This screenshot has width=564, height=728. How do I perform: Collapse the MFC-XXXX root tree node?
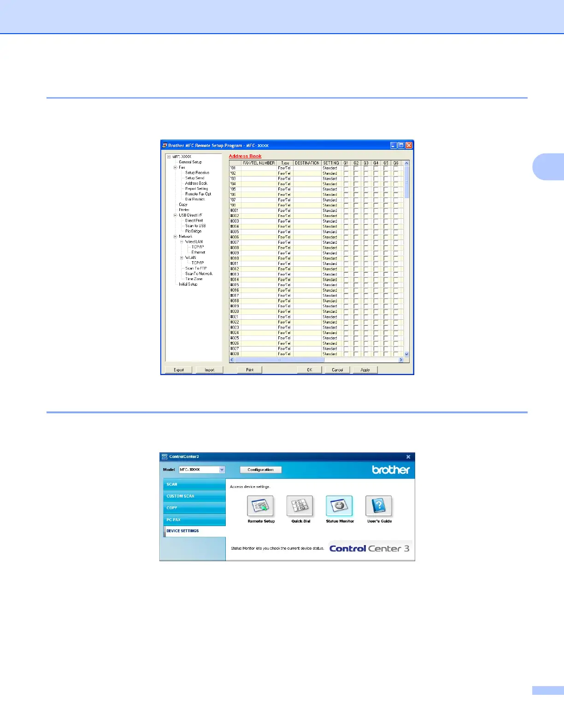[x=169, y=157]
